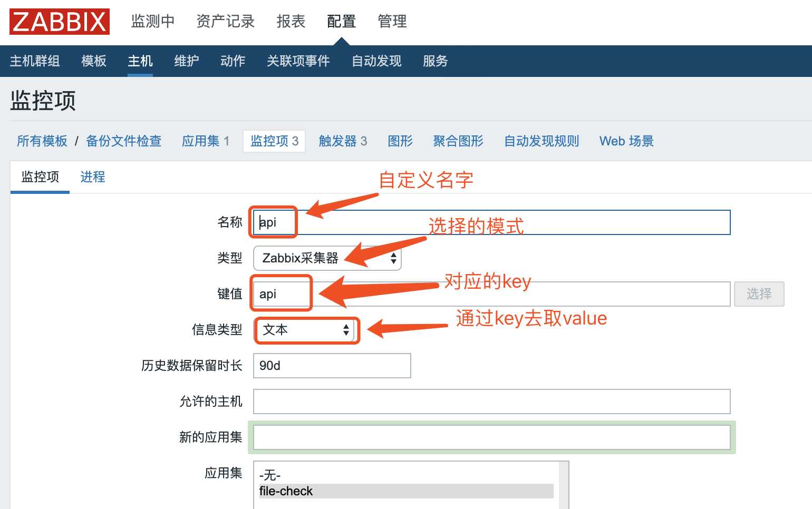
Task: Open the 触发器 3 link
Action: tap(343, 141)
